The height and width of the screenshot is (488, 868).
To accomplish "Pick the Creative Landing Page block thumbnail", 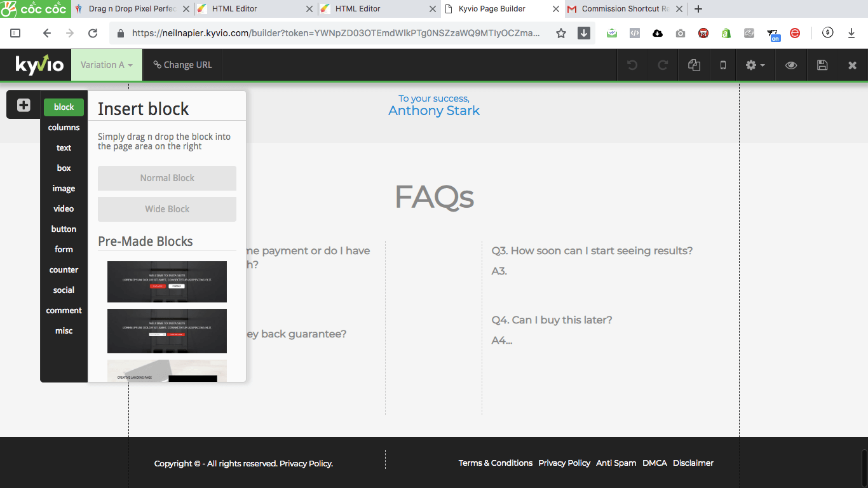I will tap(167, 371).
